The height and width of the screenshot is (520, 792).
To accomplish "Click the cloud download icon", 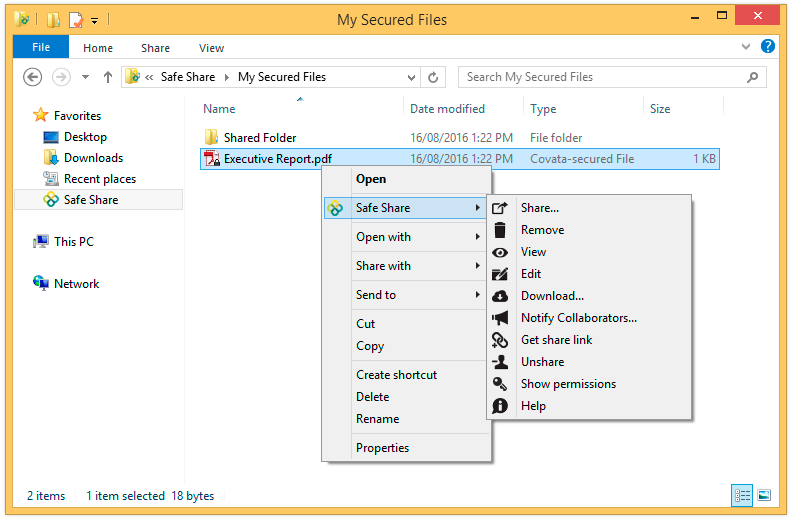I will (500, 296).
